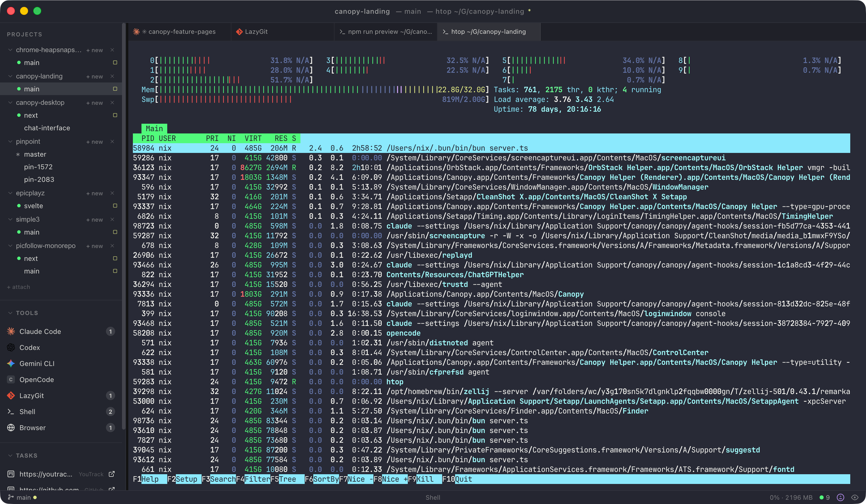Click + new next to canopy-desktop
Viewport: 866px width, 504px height.
pyautogui.click(x=95, y=103)
